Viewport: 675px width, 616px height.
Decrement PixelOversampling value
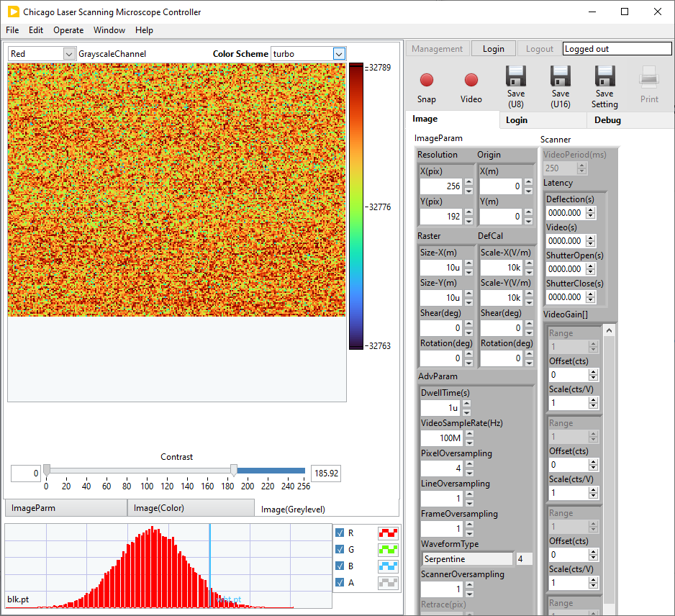[469, 472]
